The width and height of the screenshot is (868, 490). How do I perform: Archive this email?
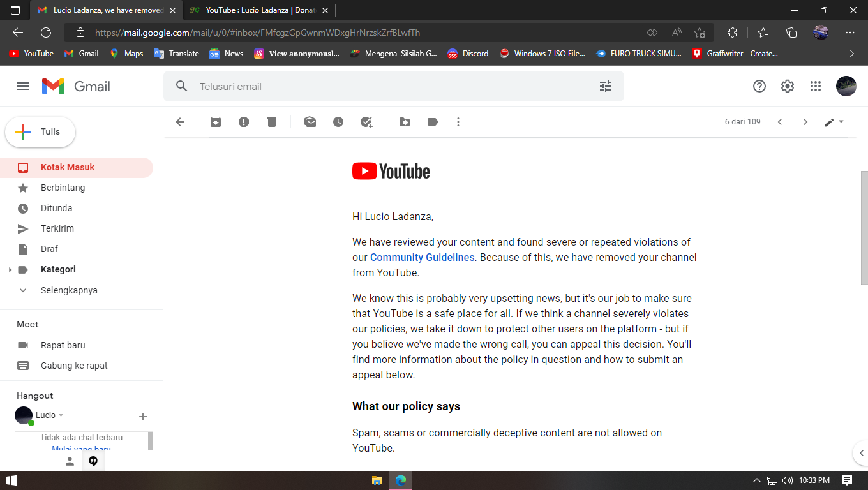point(216,122)
